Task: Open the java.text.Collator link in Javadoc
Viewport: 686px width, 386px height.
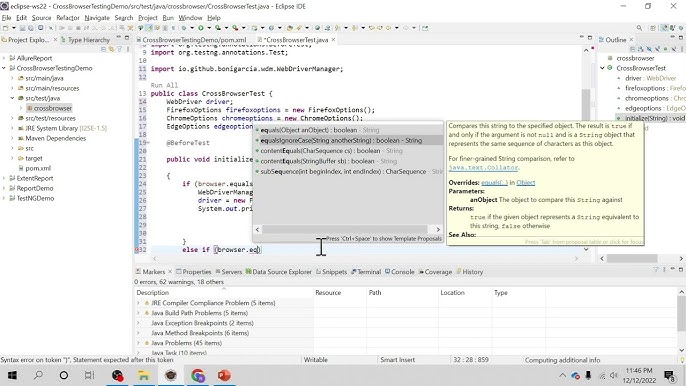Action: pyautogui.click(x=483, y=168)
